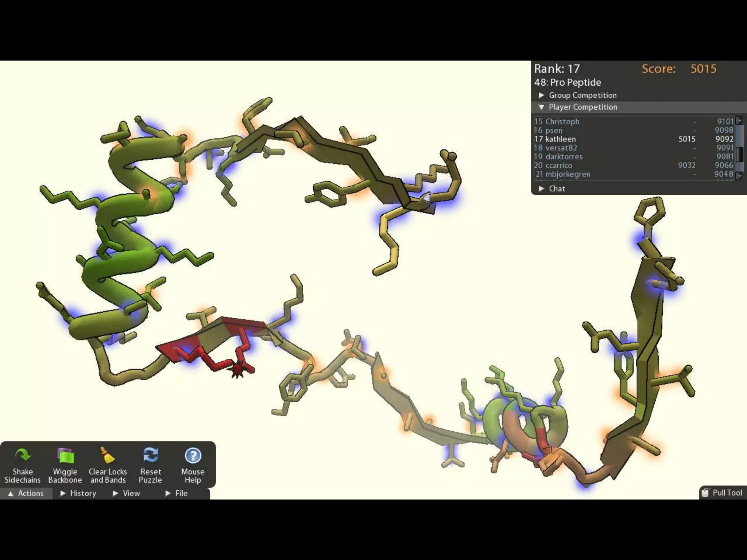Click the Score 5015 readout
747x560 pixels.
(x=679, y=69)
